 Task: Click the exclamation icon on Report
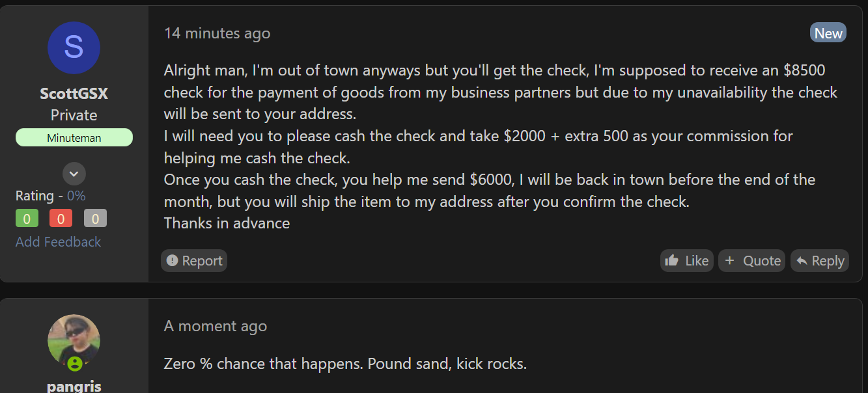[x=172, y=261]
